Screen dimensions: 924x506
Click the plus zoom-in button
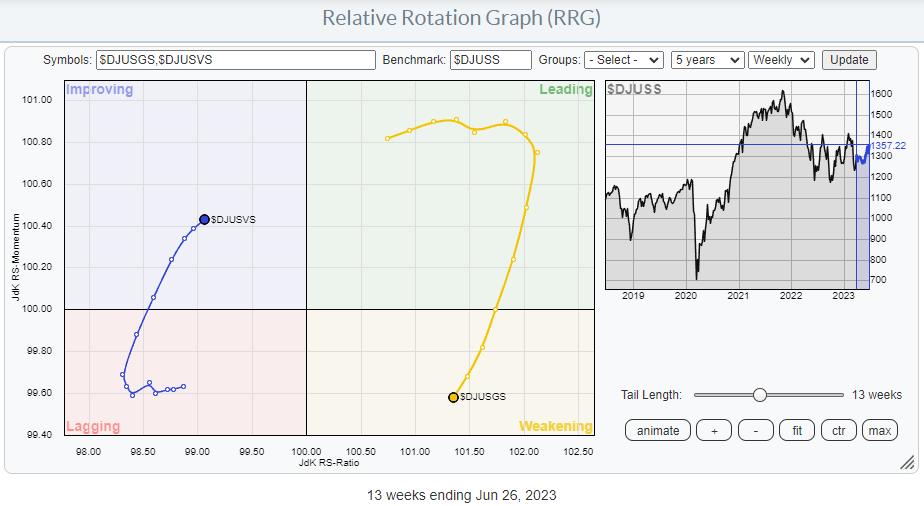tap(714, 430)
